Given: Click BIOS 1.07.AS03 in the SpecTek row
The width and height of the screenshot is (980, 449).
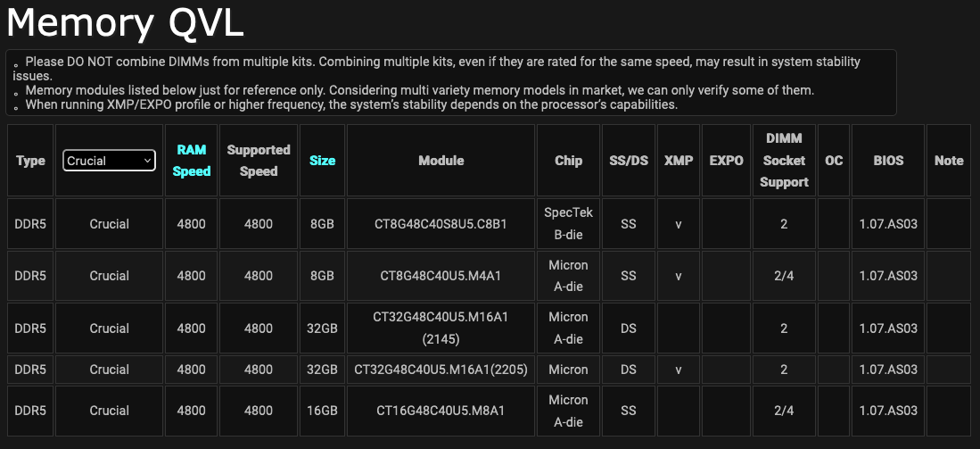Looking at the screenshot, I should coord(888,224).
